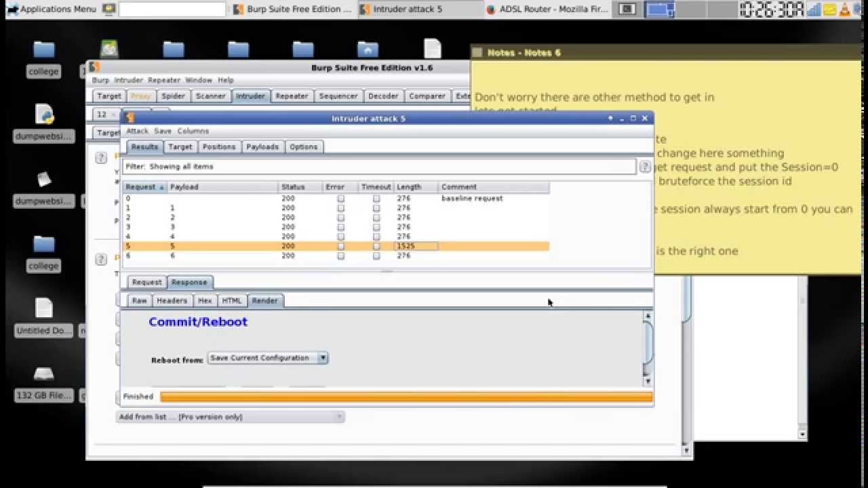
Task: Open Columns menu in Intruder attack window
Action: tap(193, 131)
